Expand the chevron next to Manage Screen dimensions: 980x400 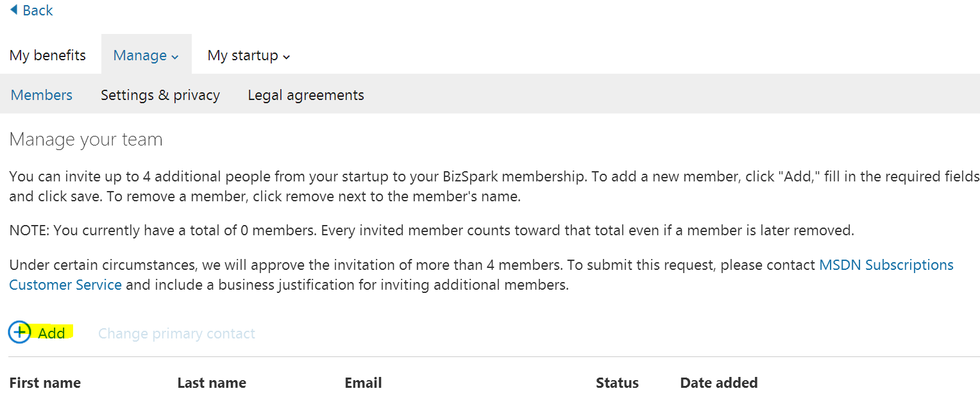174,57
